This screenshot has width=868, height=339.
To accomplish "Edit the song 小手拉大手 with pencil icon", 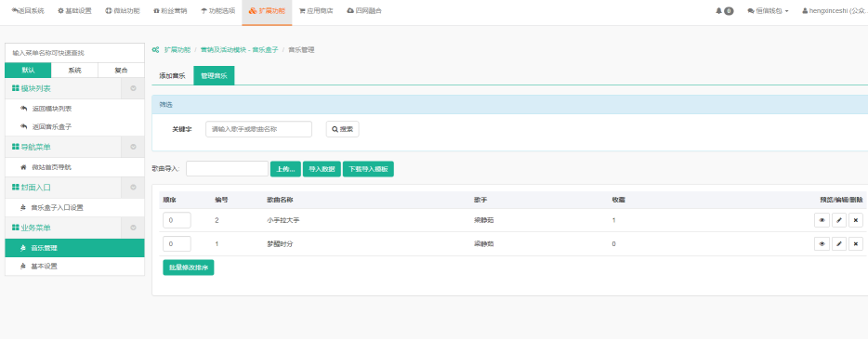I will point(838,220).
